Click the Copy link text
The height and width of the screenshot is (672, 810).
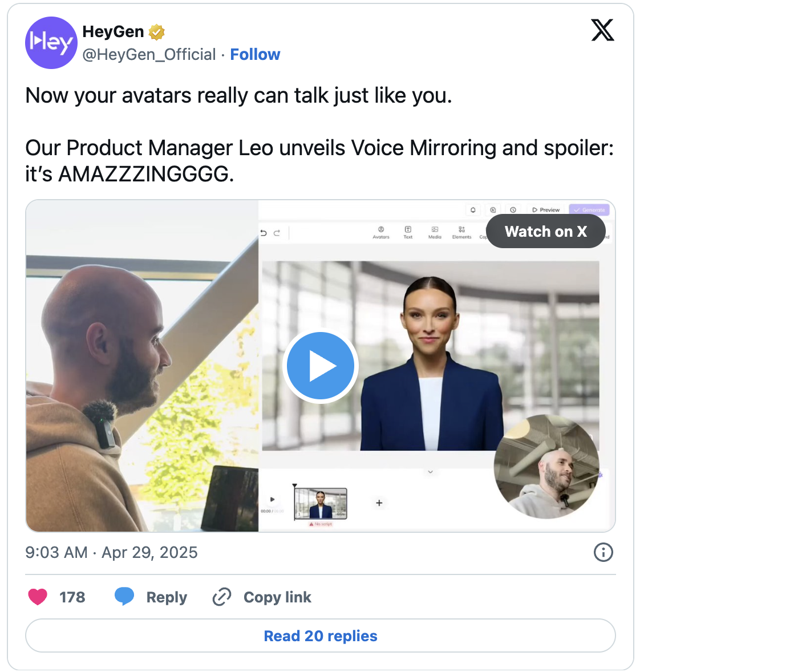[277, 597]
